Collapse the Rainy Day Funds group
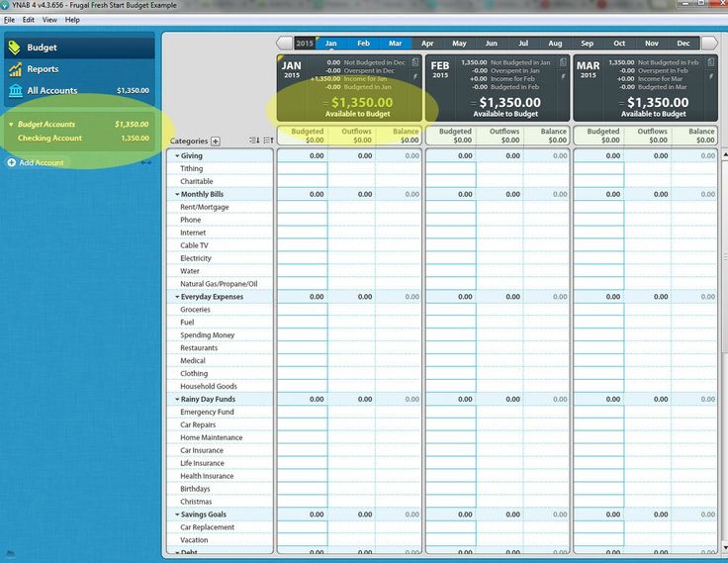This screenshot has width=728, height=563. coord(177,399)
